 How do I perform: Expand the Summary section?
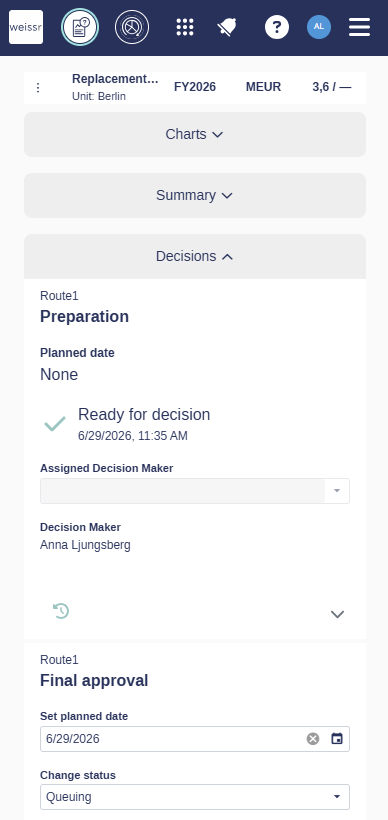[195, 196]
